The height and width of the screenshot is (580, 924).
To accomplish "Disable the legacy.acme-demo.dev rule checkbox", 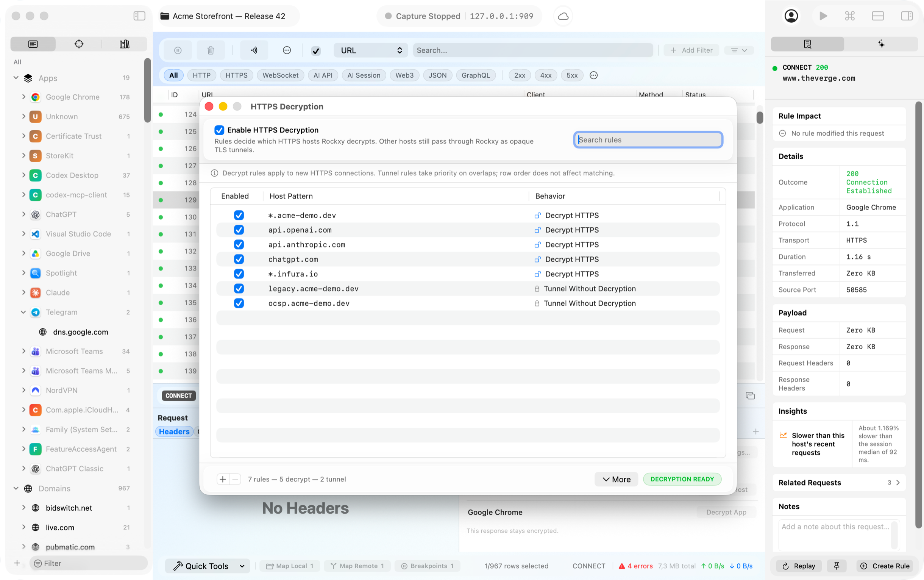I will click(239, 288).
